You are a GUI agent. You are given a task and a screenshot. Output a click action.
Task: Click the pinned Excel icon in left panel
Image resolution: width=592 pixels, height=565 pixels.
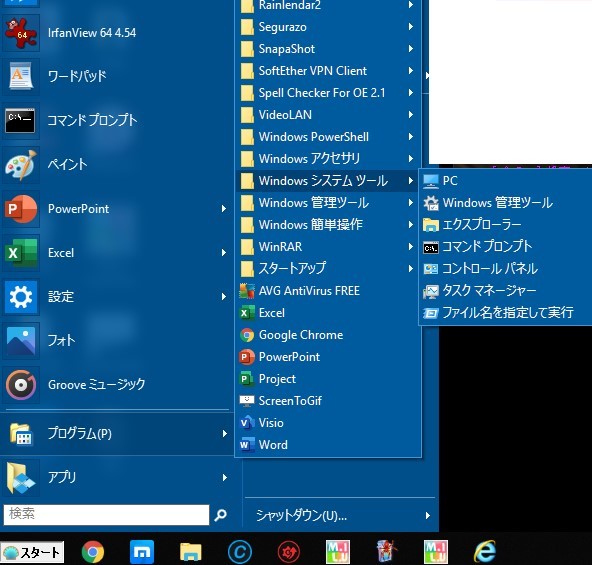(20, 252)
